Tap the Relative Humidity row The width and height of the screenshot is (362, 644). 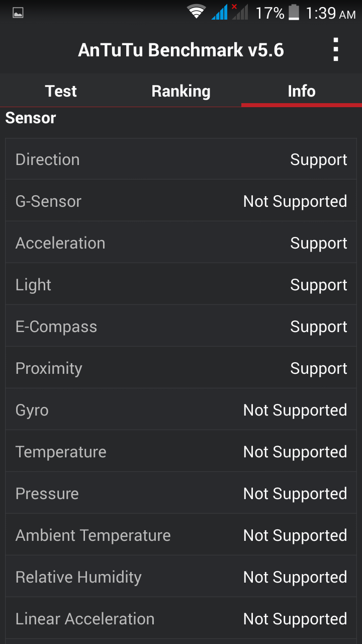point(181,577)
